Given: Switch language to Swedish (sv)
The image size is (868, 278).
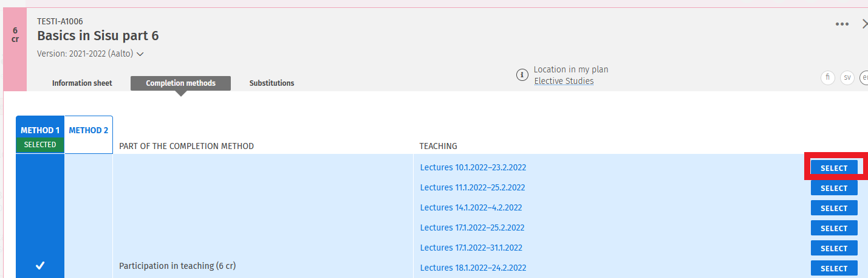Looking at the screenshot, I should 847,78.
